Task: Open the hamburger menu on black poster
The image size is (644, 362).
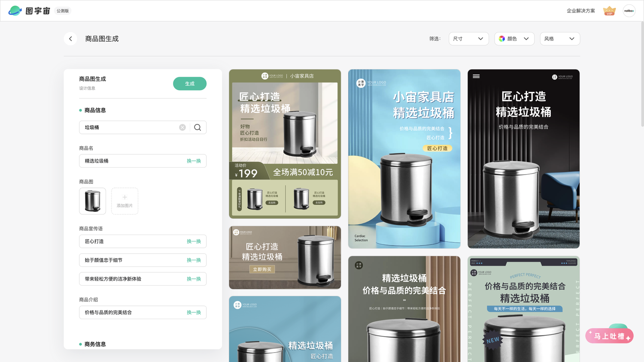Action: pyautogui.click(x=476, y=76)
